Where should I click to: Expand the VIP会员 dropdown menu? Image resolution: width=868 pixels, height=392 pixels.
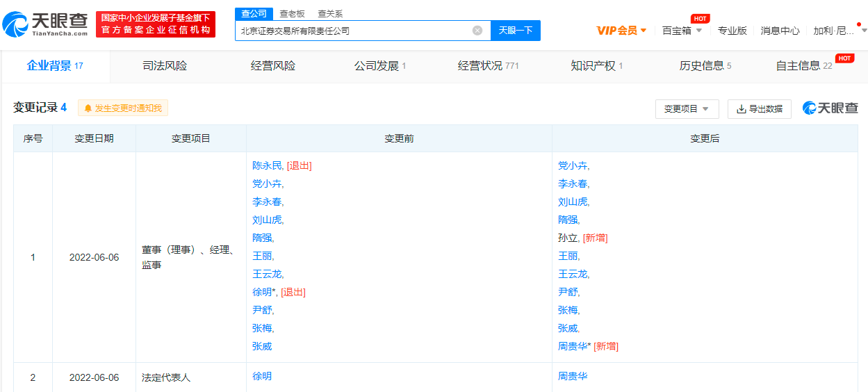click(621, 31)
